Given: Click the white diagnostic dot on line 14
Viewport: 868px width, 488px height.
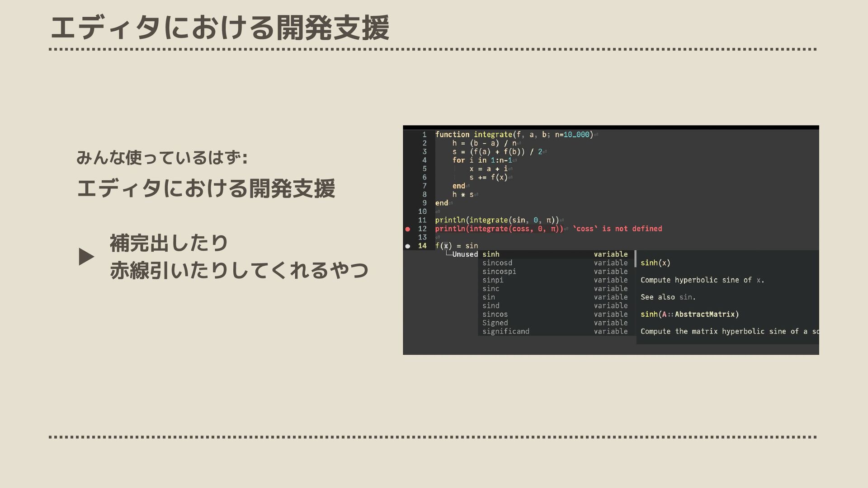Looking at the screenshot, I should pos(407,246).
